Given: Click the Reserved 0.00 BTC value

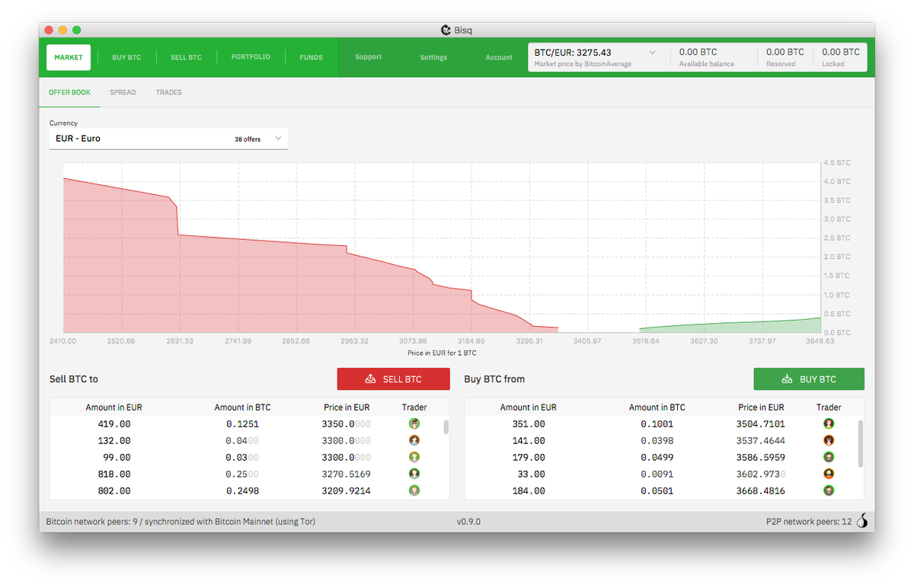Looking at the screenshot, I should (x=785, y=52).
